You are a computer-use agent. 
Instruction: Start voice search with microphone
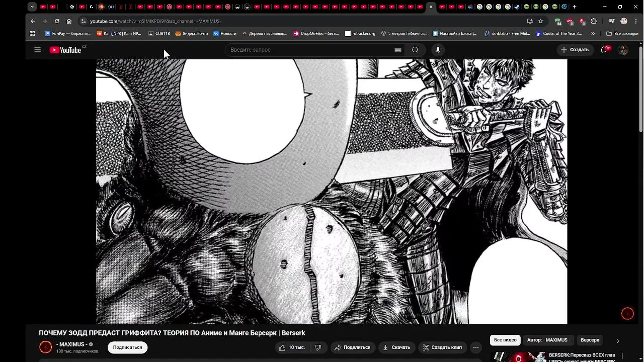(438, 50)
